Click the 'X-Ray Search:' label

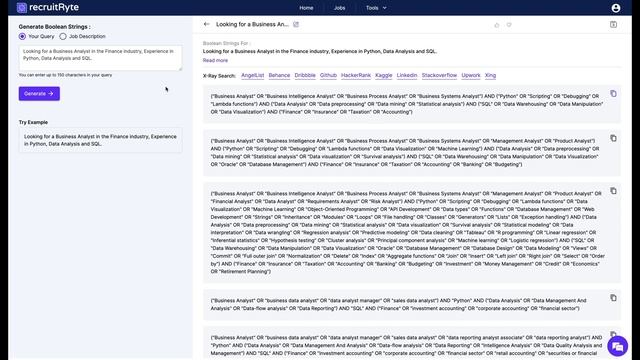(x=219, y=76)
